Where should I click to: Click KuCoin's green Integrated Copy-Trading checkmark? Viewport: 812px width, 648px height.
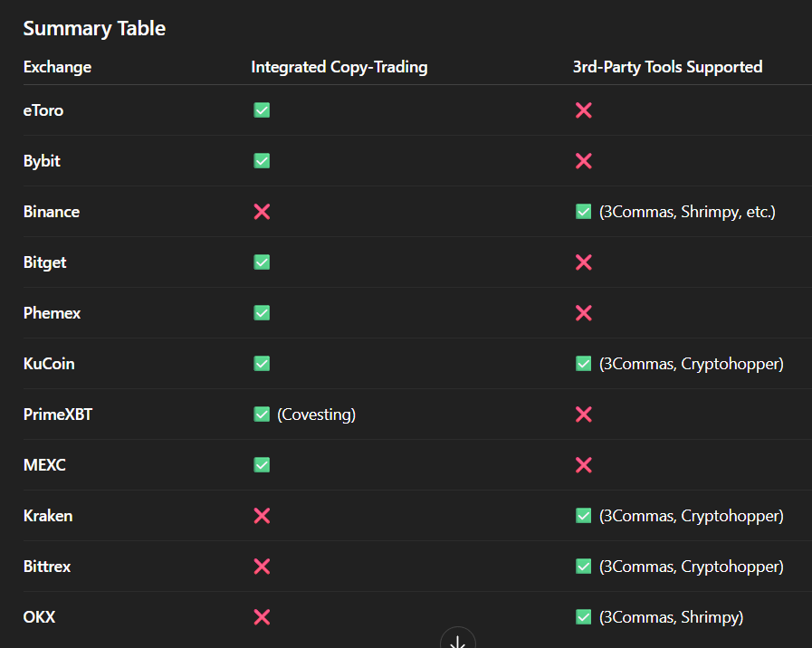(262, 364)
